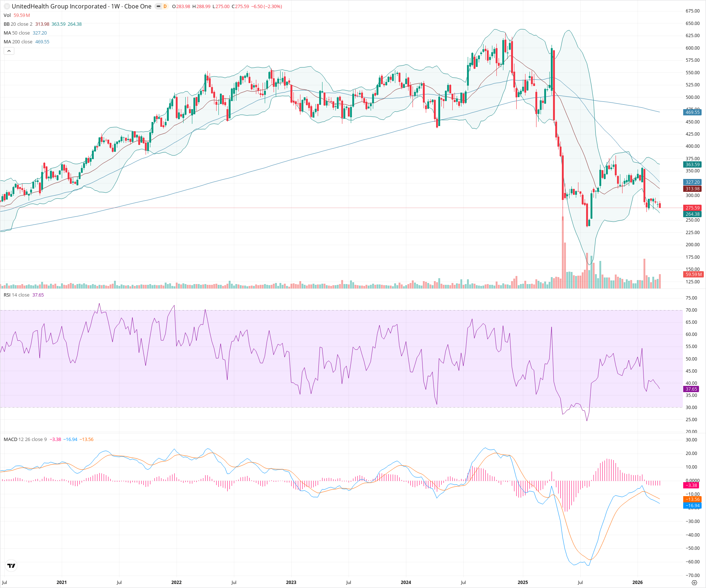
Task: Click the TradingView logo in the bottom-left corner
Action: pos(11,566)
